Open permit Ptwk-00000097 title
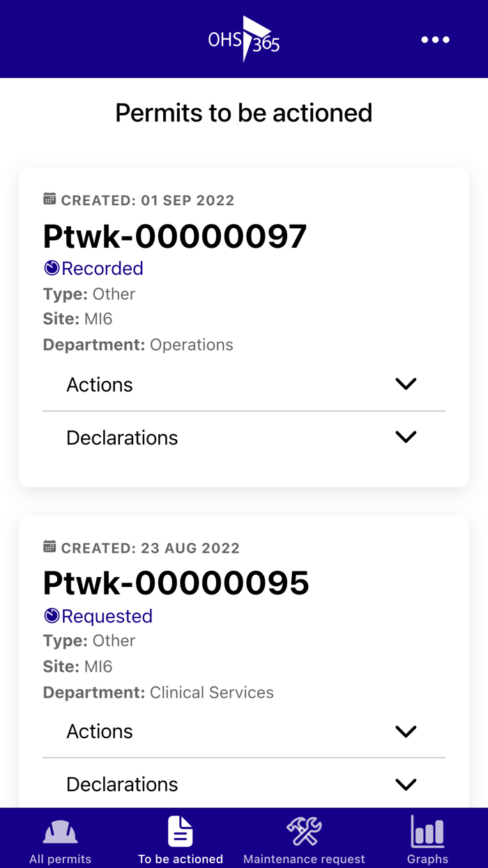This screenshot has width=488, height=868. pos(175,236)
